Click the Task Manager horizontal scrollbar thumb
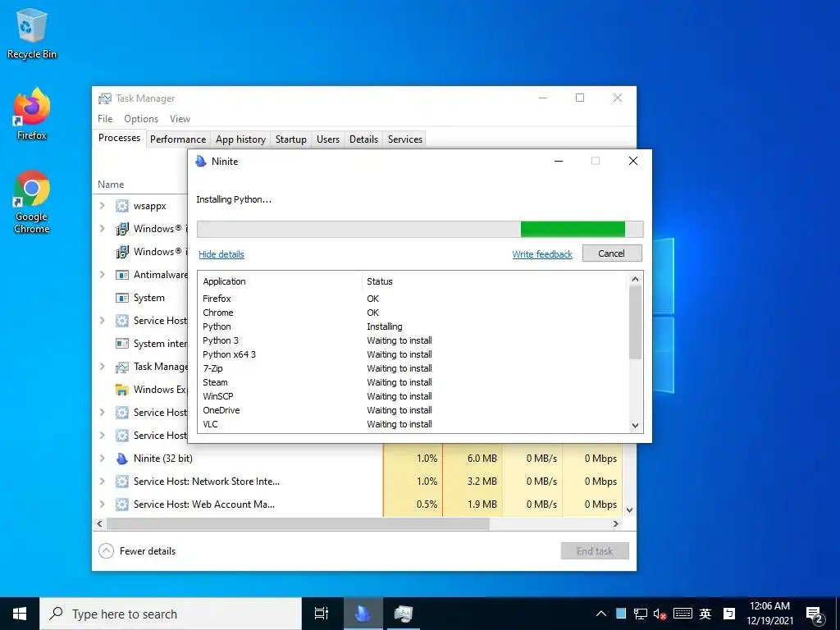The width and height of the screenshot is (840, 630). point(298,523)
